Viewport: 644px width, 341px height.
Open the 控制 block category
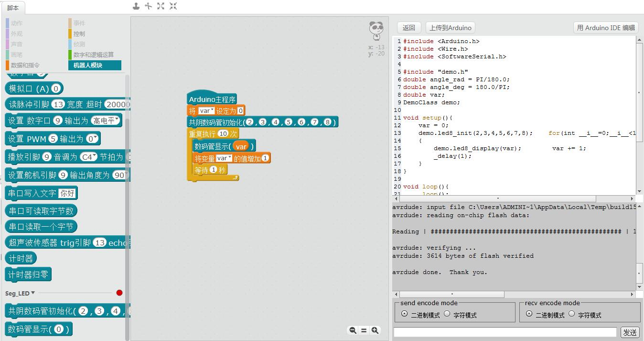[79, 33]
